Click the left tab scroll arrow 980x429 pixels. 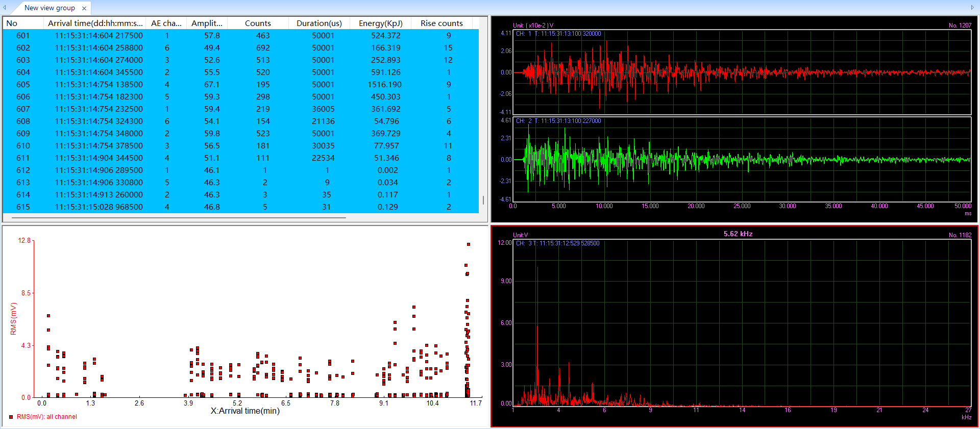(x=5, y=8)
